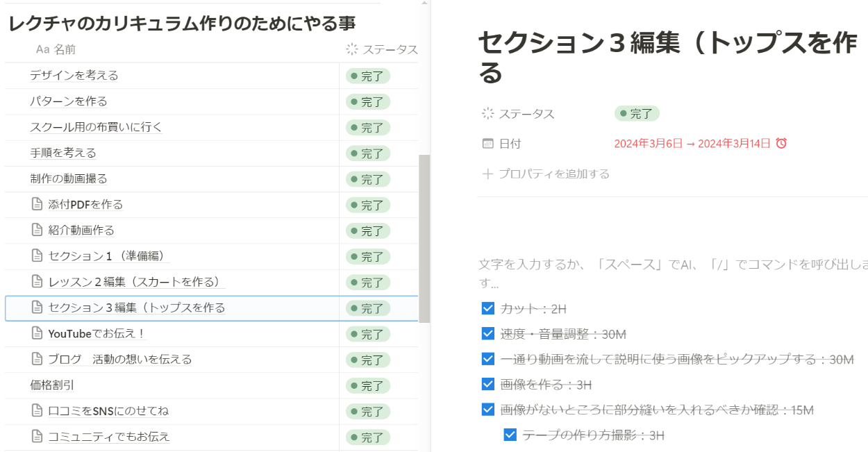Open status dropdown for 価格割引 row
Screen dimensions: 868x452
[368, 385]
